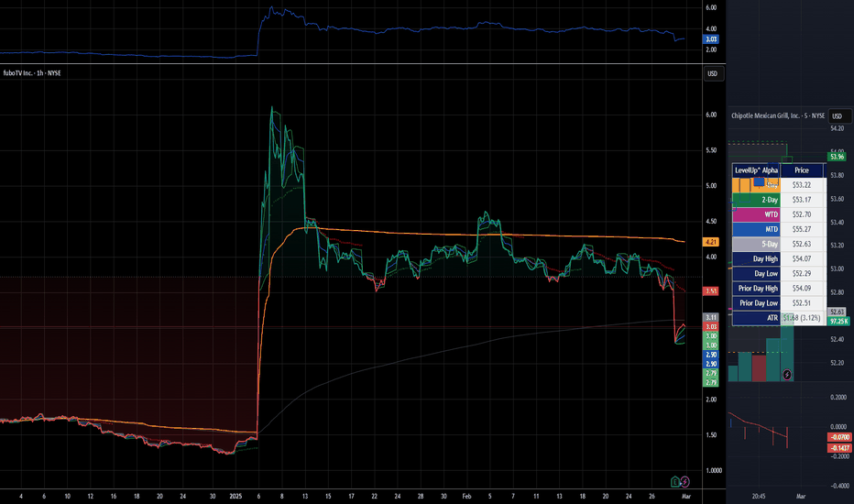Select the 20:45 label on Chipotle time axis

pos(759,497)
